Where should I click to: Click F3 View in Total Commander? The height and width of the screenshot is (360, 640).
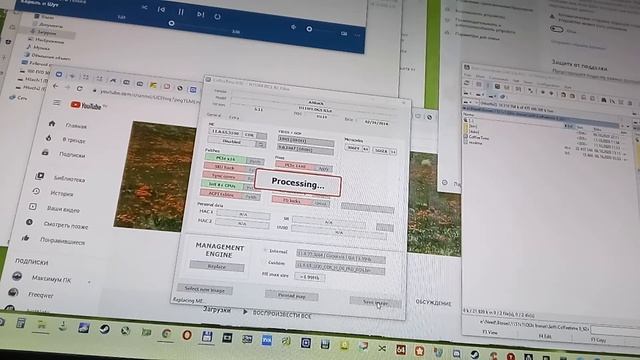(x=489, y=332)
